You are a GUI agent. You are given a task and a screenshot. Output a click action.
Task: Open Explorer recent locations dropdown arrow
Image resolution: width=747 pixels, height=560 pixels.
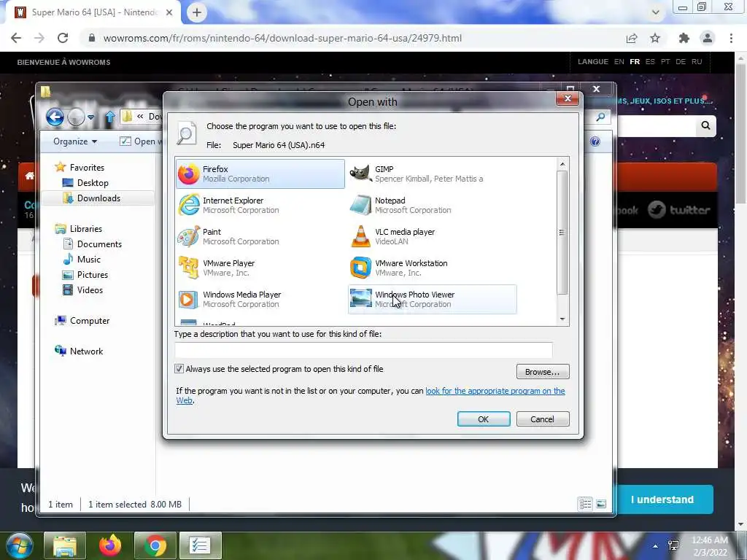tap(90, 117)
